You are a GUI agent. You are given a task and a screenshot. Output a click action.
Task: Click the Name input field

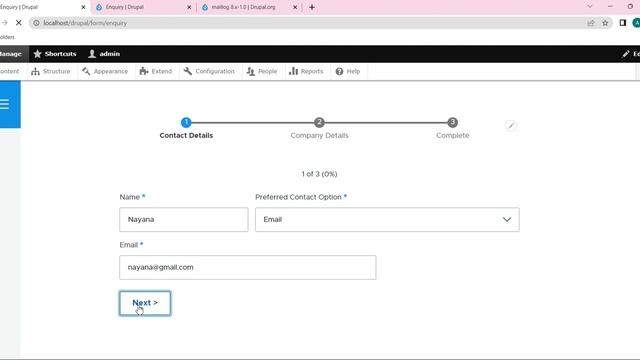184,220
